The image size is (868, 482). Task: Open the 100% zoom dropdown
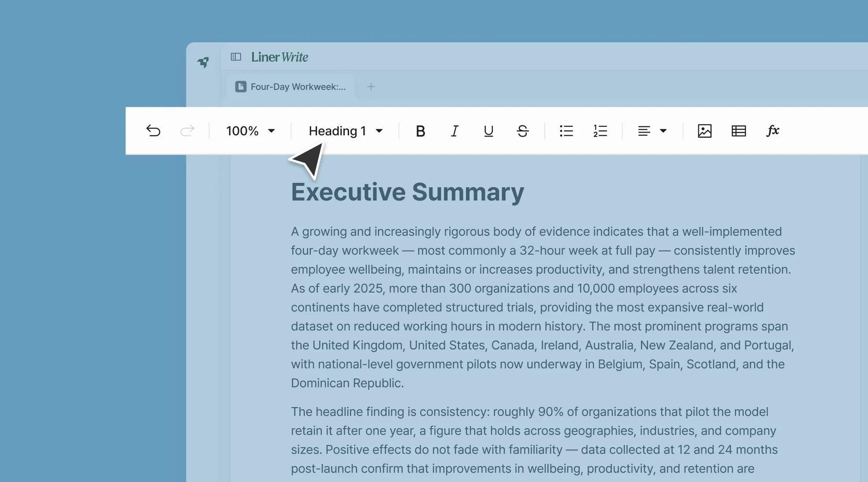[x=250, y=131]
